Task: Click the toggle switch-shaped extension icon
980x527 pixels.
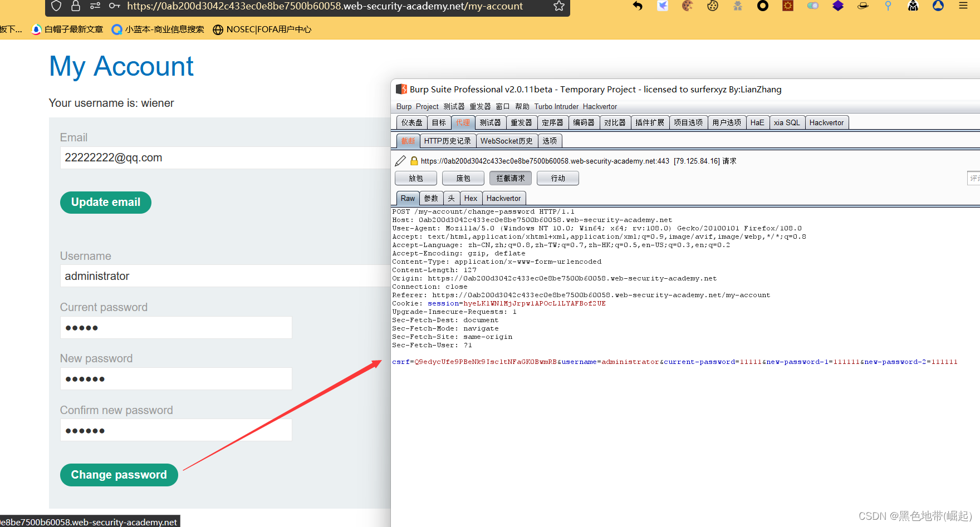Action: tap(813, 6)
